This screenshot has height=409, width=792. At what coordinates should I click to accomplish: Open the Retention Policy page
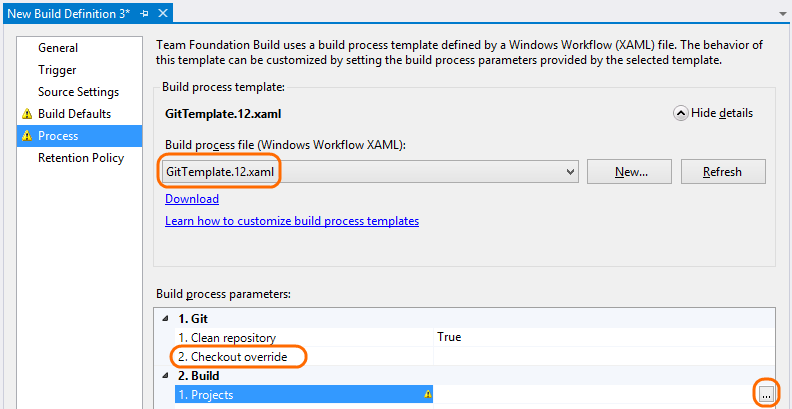81,158
